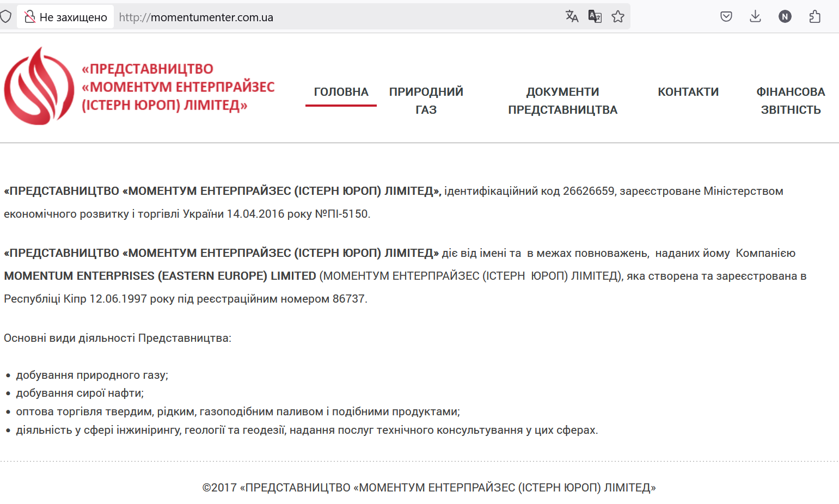Click the date 14.04.2016 in first paragraph
Viewport: 839px width, 504px height.
tap(256, 214)
